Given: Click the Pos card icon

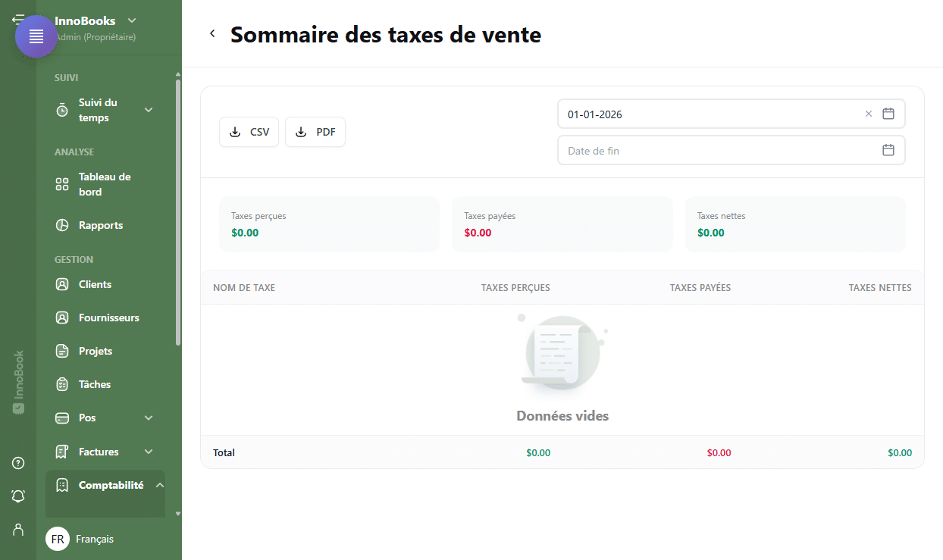Looking at the screenshot, I should point(62,418).
